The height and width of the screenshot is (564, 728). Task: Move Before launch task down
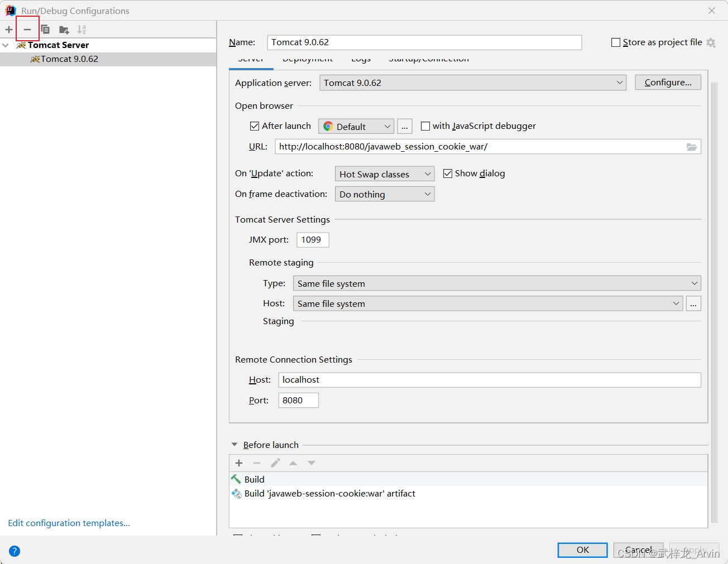click(312, 463)
